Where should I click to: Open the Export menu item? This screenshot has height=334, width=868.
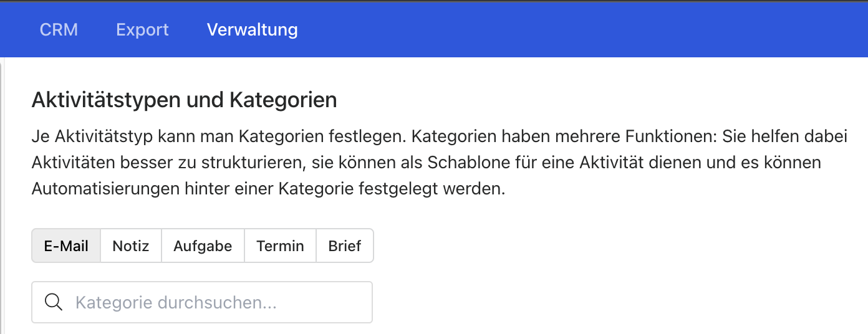(x=142, y=30)
